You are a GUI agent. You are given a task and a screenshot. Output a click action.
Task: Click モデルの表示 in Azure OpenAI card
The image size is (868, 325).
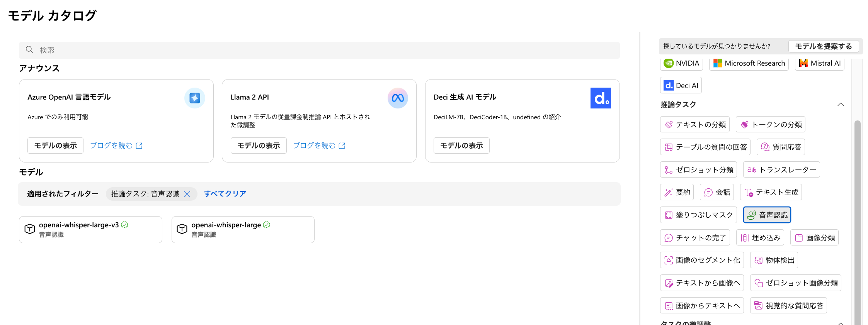click(56, 146)
